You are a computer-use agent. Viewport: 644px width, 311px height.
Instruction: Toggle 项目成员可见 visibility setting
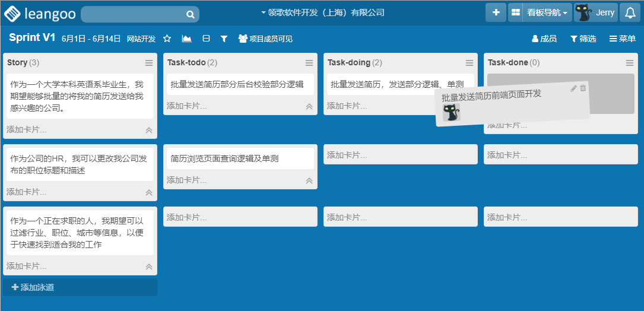265,39
